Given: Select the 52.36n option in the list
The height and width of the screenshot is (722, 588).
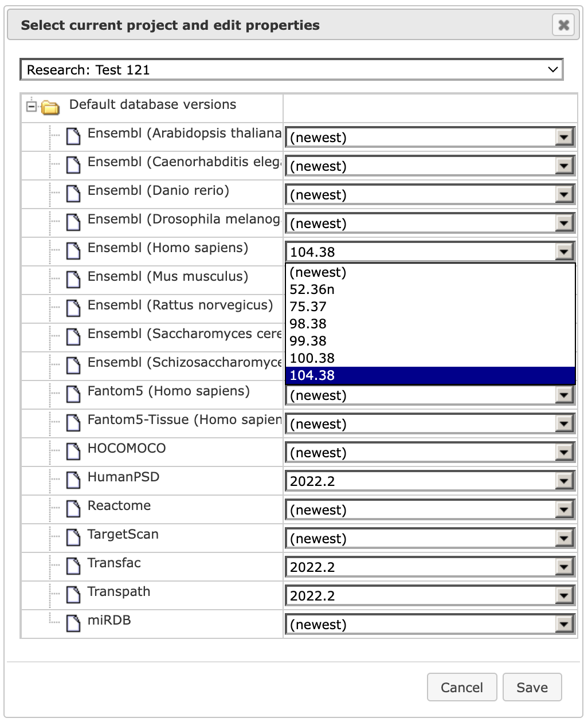Looking at the screenshot, I should 430,289.
